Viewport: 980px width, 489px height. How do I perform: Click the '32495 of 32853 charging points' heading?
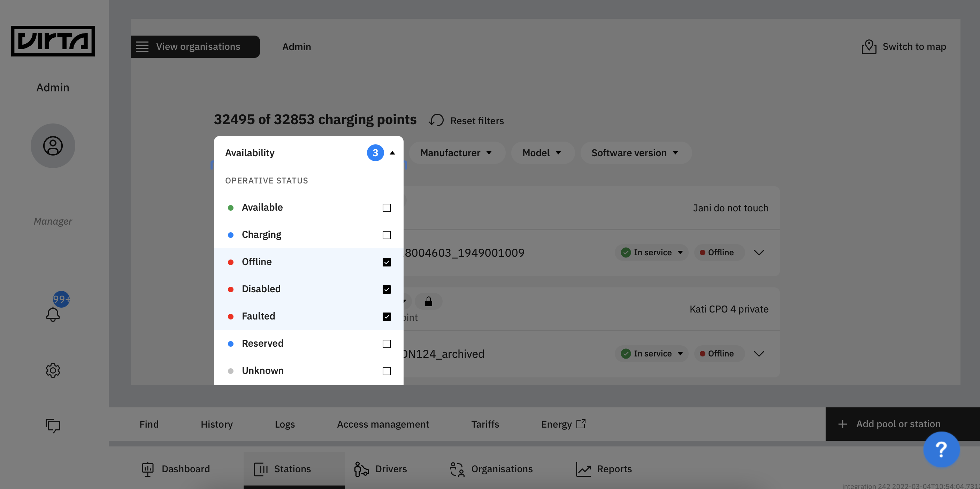pos(315,120)
